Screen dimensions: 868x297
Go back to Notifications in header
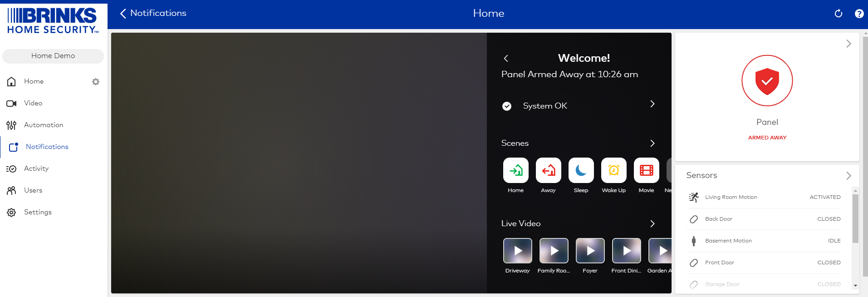coord(153,13)
